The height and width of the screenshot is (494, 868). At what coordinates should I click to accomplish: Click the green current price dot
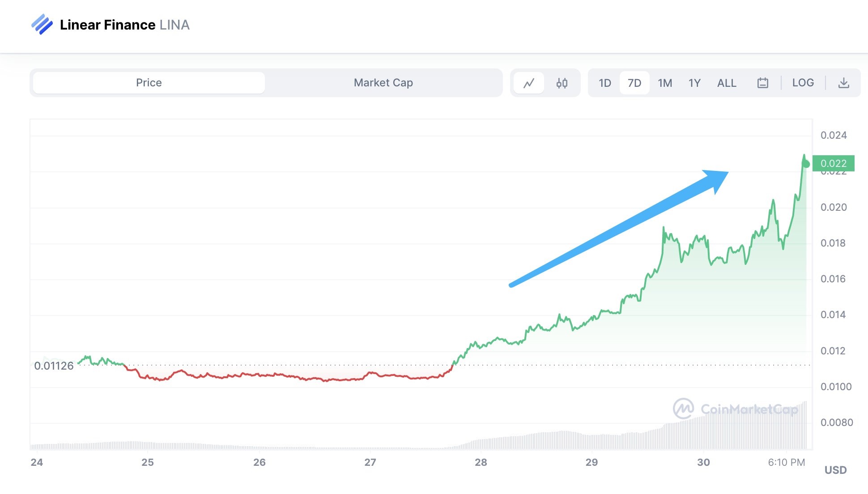pos(806,164)
